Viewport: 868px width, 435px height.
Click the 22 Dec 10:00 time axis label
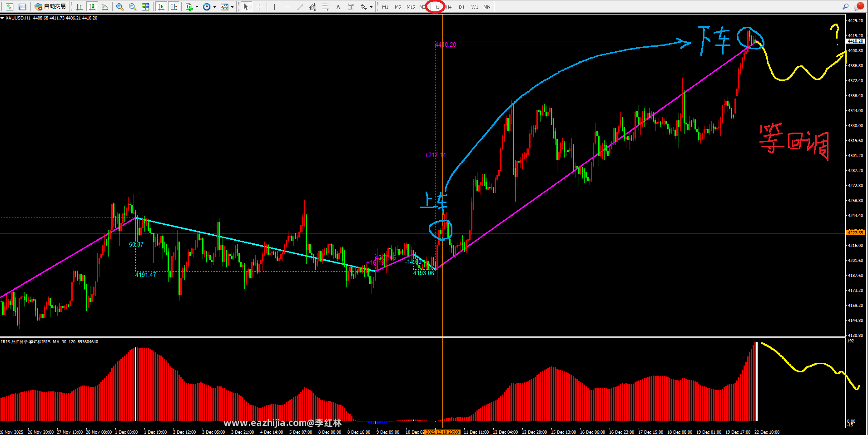click(x=767, y=432)
